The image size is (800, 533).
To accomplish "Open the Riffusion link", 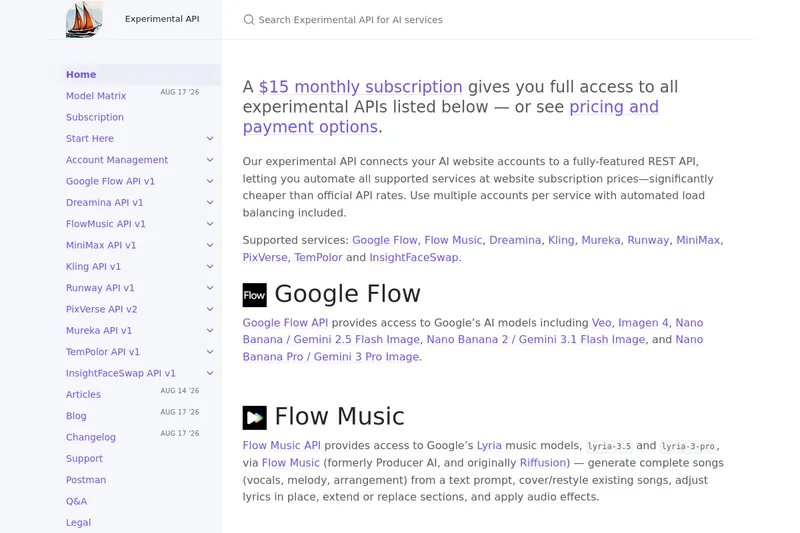I will pos(543,463).
